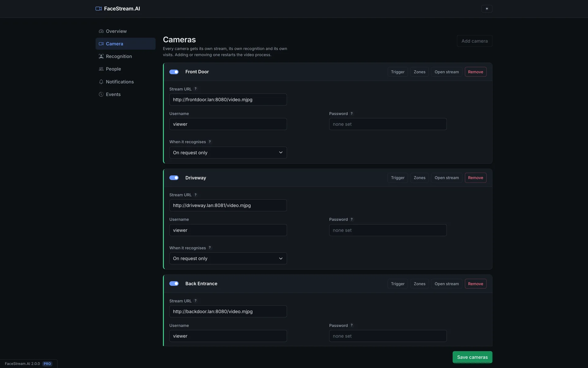Open Notifications page in sidebar
This screenshot has width=588, height=368.
126,82
